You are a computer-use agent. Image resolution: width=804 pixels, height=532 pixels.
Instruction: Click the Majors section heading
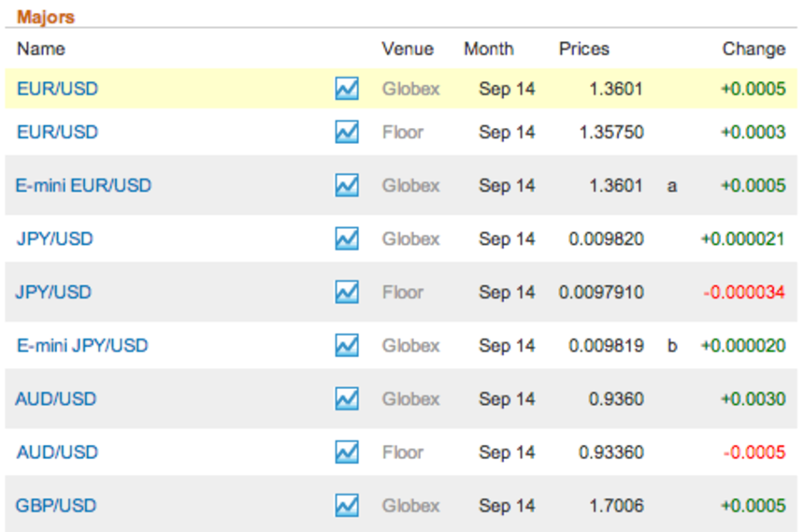[45, 17]
